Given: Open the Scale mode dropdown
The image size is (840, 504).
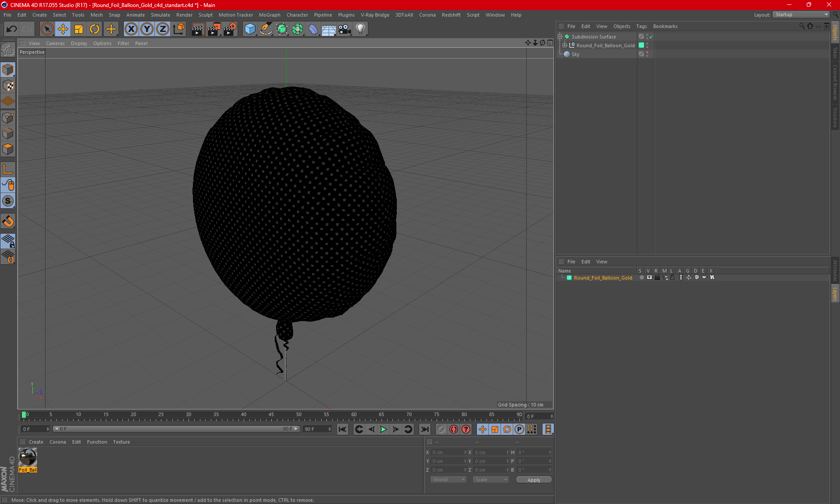Looking at the screenshot, I should tap(491, 480).
